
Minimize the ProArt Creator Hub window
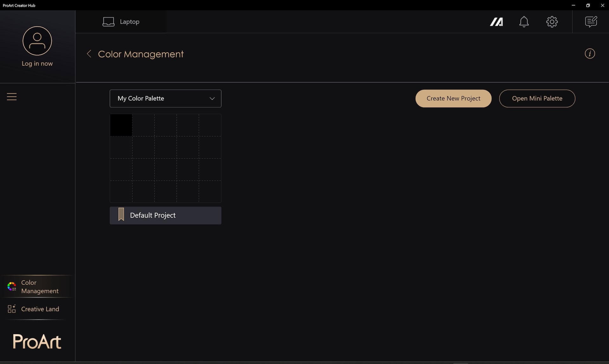[573, 5]
